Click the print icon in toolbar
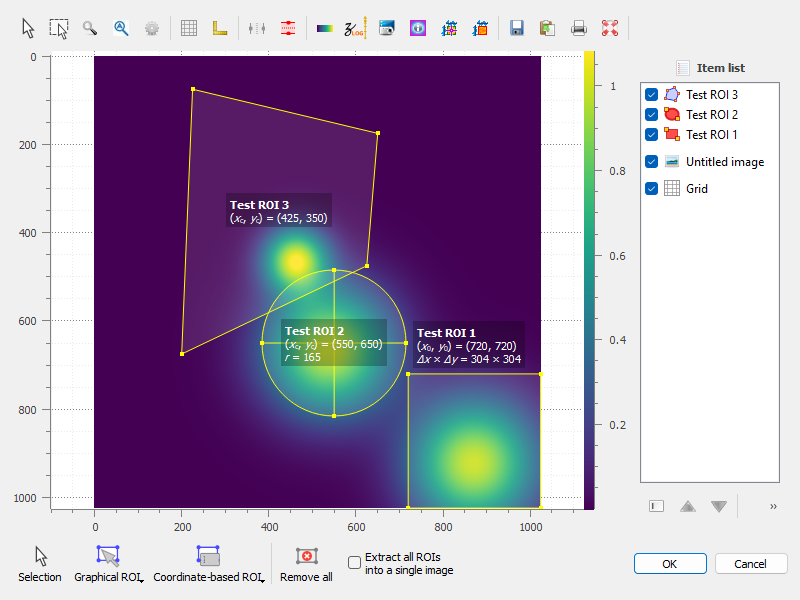 pyautogui.click(x=579, y=28)
